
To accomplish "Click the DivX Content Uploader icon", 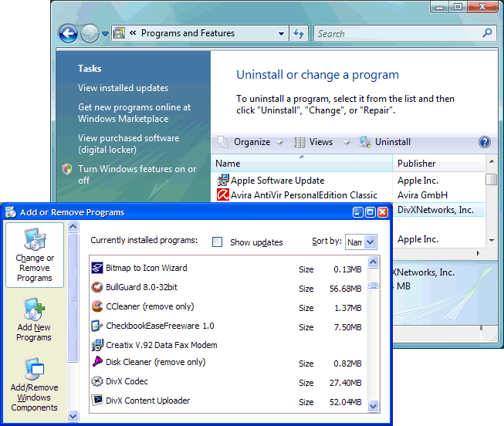I will click(97, 401).
